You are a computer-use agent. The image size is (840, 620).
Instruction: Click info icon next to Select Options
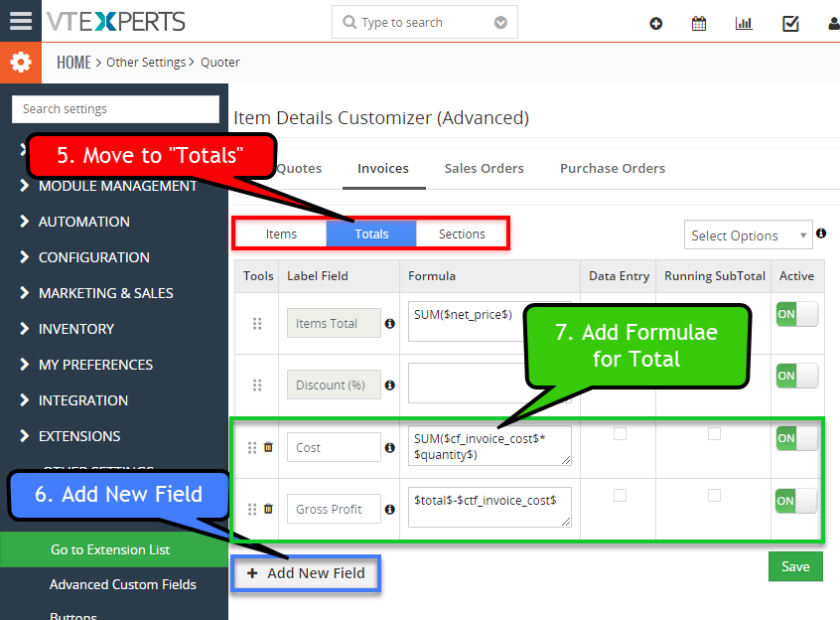coord(821,233)
